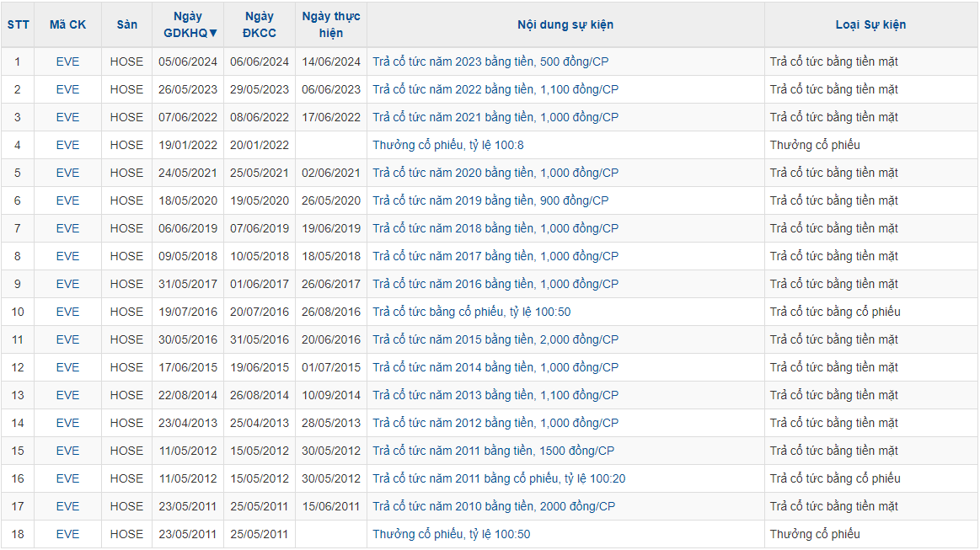Click the Mã CK column header
The height and width of the screenshot is (550, 980).
[67, 25]
